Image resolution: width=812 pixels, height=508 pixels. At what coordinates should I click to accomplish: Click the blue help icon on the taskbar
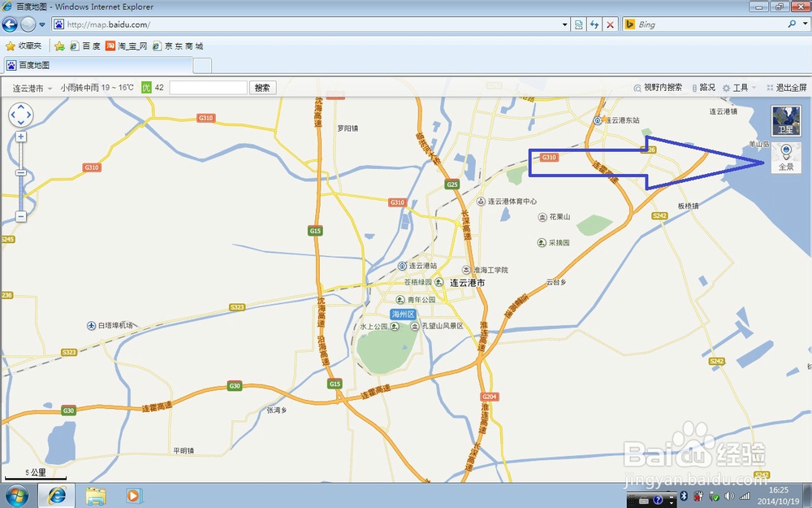click(658, 500)
